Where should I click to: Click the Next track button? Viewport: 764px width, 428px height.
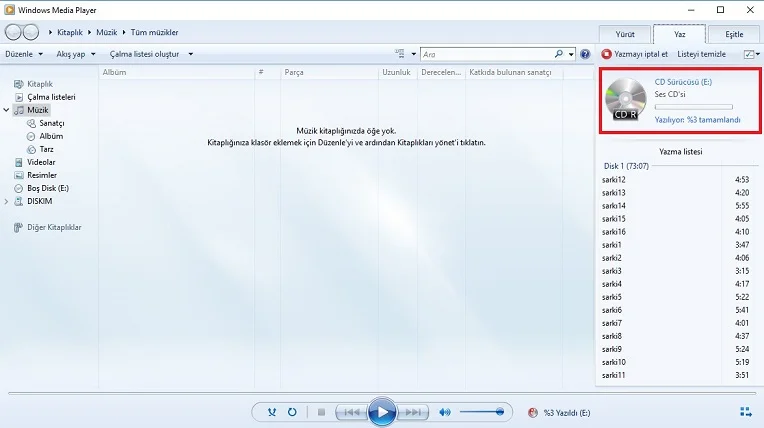pos(413,412)
